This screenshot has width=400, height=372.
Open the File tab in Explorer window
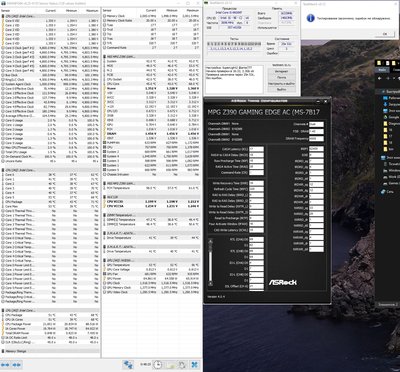382,70
